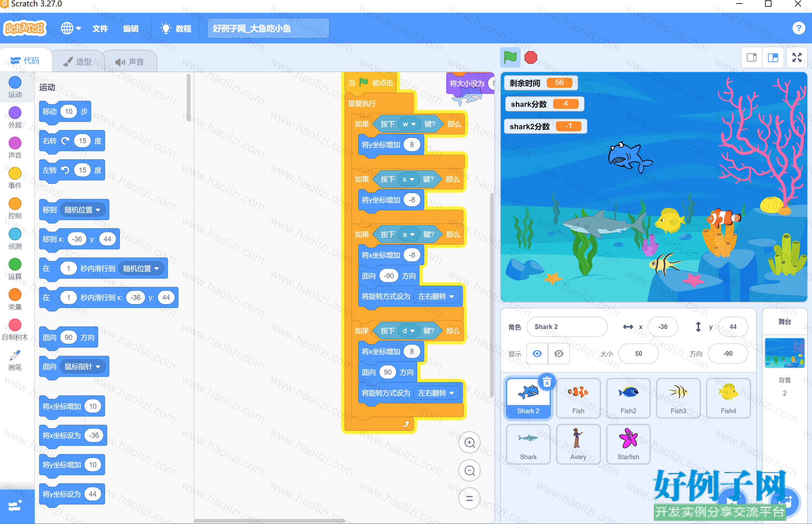Open key dropdown showing w
The image size is (812, 524).
[x=409, y=124]
